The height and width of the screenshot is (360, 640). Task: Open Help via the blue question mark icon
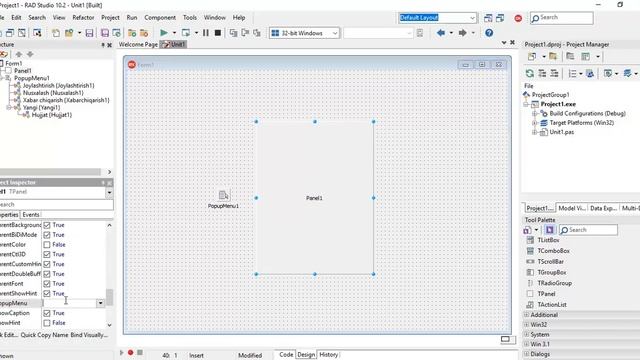click(x=489, y=33)
